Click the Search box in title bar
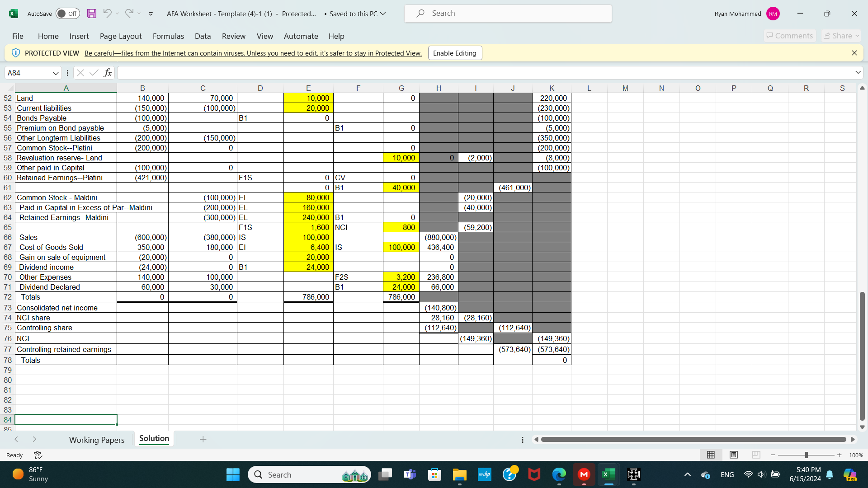868x488 pixels. pyautogui.click(x=508, y=14)
